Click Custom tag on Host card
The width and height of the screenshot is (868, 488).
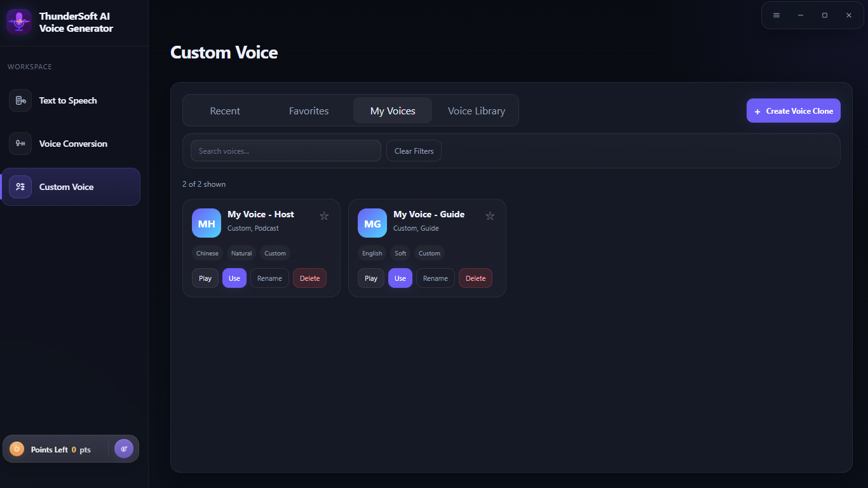pyautogui.click(x=275, y=253)
